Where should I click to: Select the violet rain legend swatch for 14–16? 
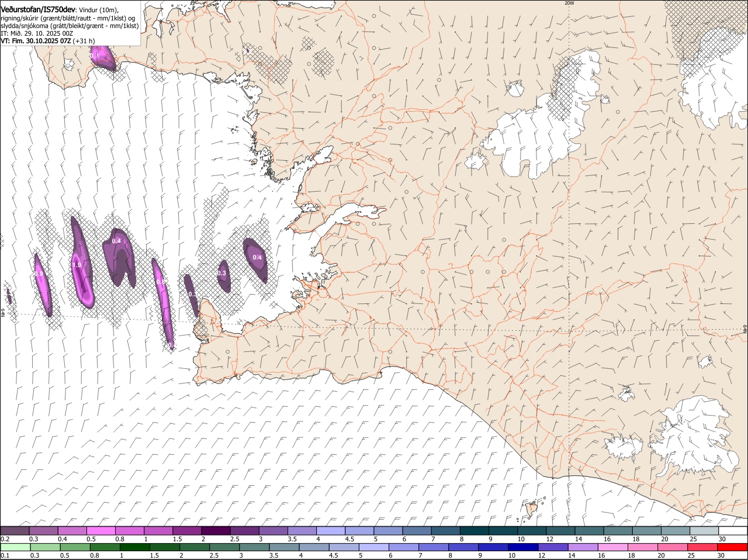[582, 547]
